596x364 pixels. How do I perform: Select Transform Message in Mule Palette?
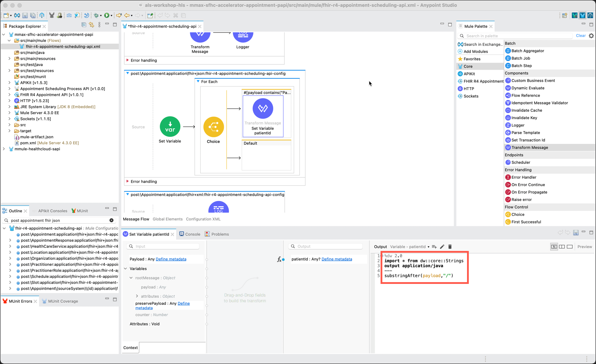click(529, 147)
